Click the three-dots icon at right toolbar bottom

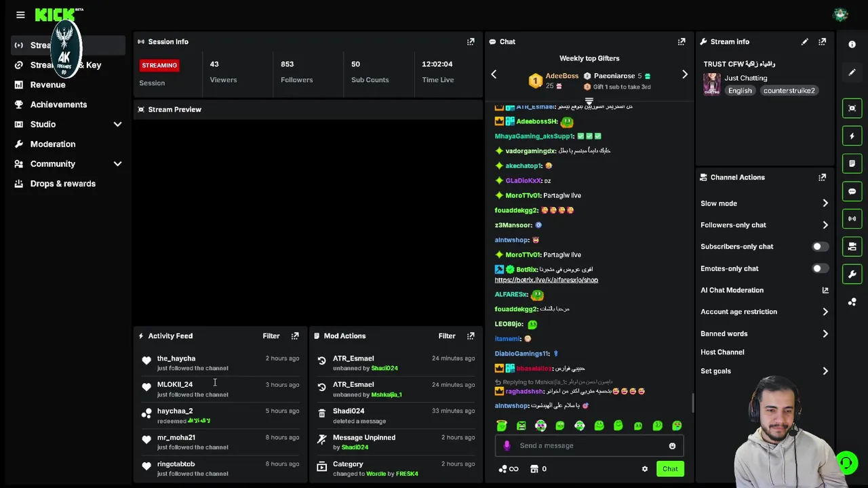[852, 302]
